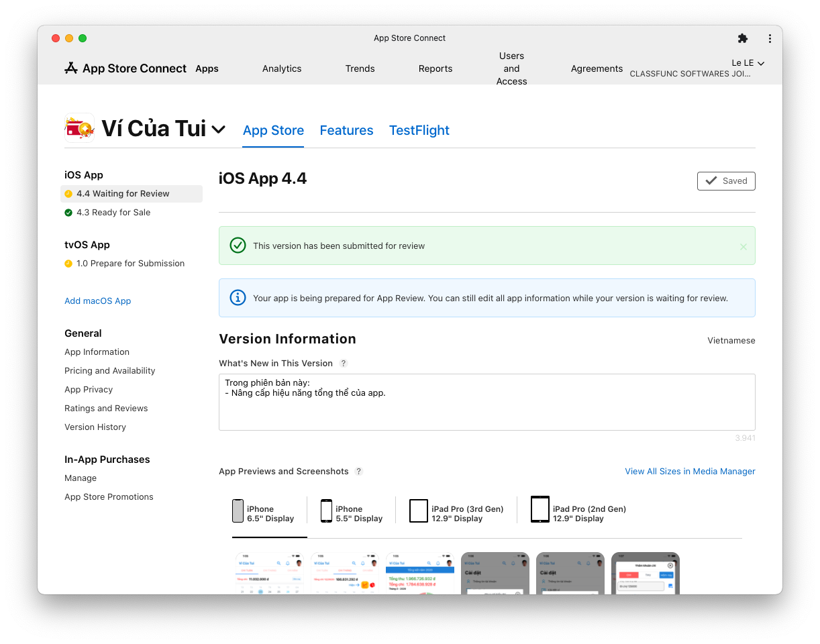Screen dimensions: 820x644
Task: Open the three-dot browser menu
Action: pos(770,38)
